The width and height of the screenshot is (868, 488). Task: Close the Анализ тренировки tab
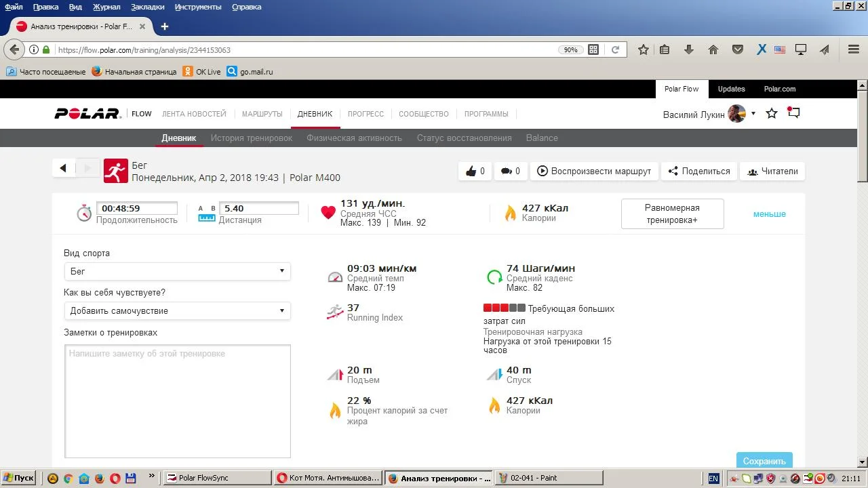pos(142,26)
